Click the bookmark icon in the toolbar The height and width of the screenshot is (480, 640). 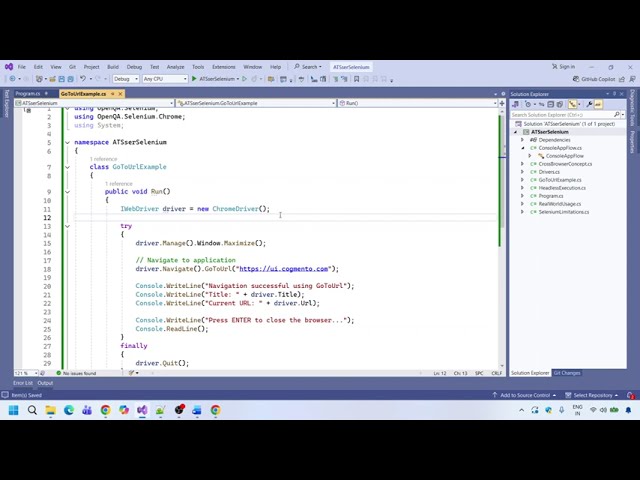click(356, 79)
